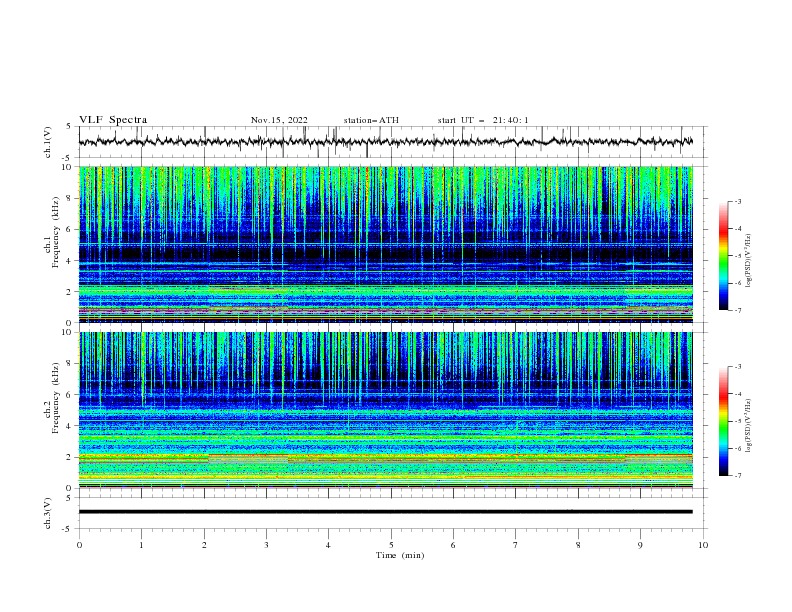Screen dimensions: 792x612
Task: Click the "start UT = 21:40:1" text
Action: 483,120
